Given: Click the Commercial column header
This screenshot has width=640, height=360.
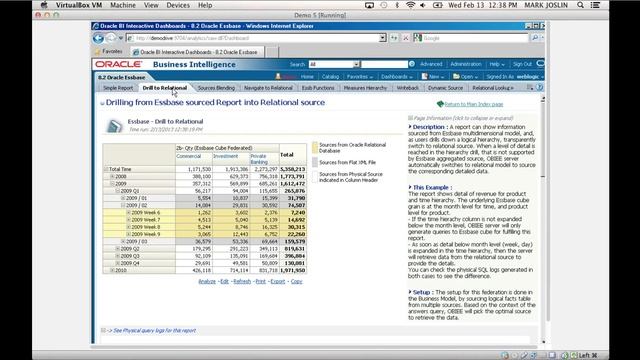Looking at the screenshot, I should [x=189, y=156].
